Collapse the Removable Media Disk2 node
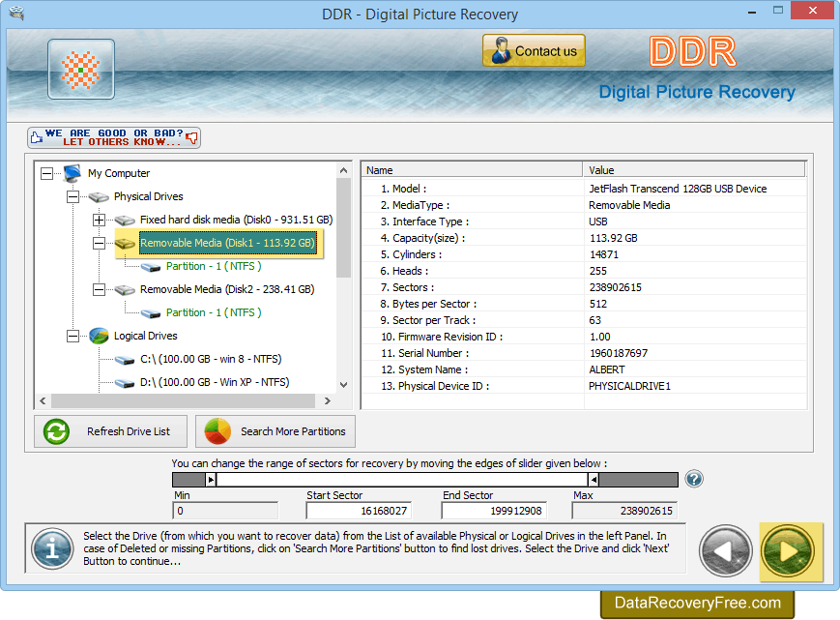 click(x=99, y=290)
